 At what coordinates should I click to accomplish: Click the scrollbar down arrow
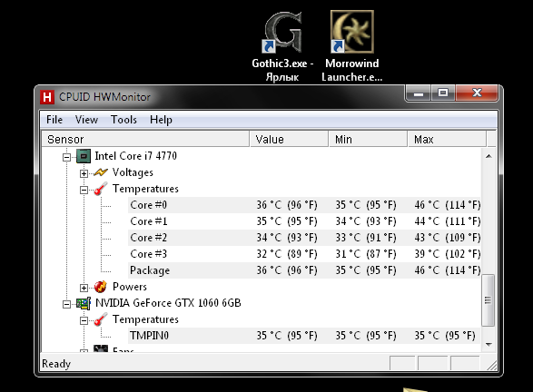(489, 345)
